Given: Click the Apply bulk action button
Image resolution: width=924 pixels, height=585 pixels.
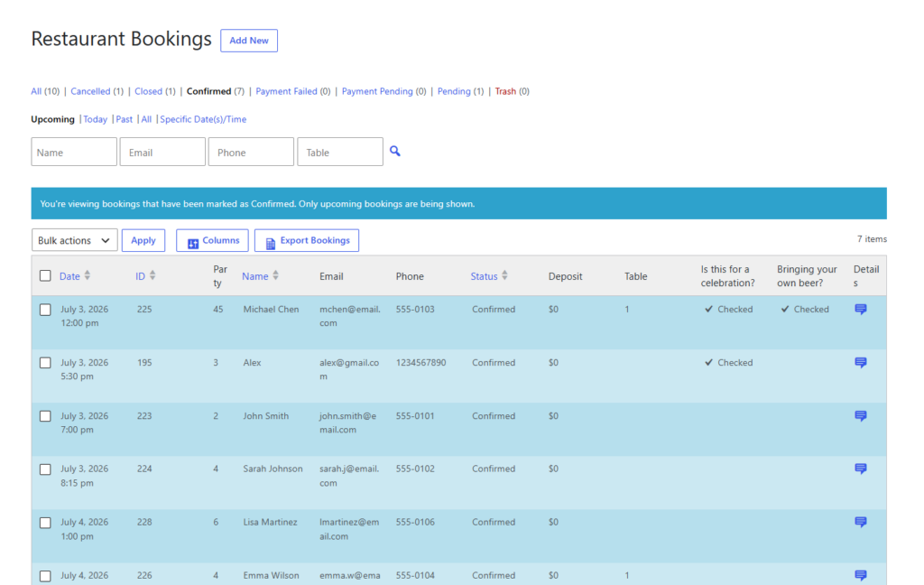Looking at the screenshot, I should tap(143, 240).
